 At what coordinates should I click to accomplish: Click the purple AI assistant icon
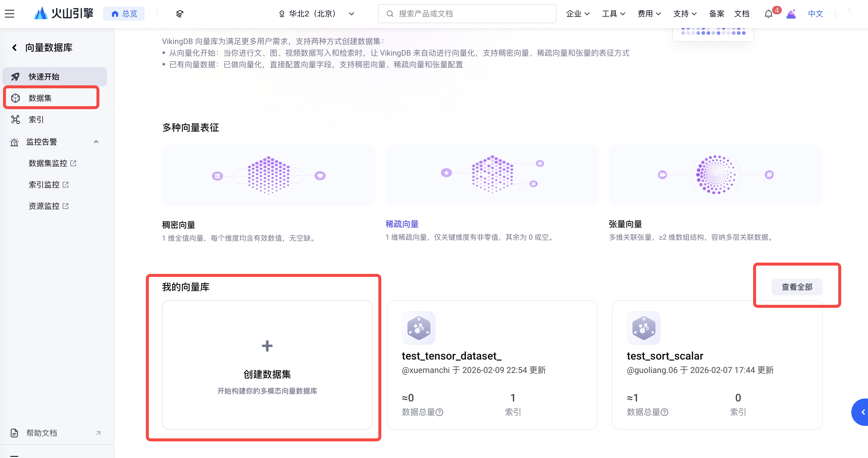[791, 14]
